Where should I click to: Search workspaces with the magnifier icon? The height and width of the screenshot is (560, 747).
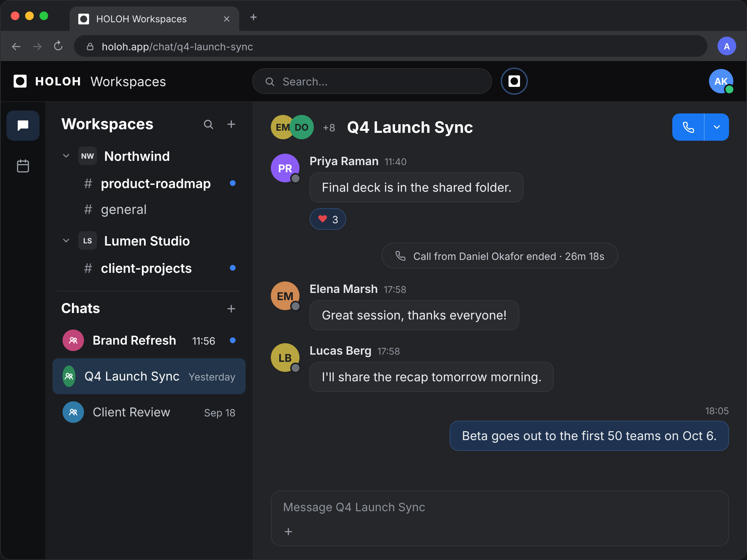point(208,124)
